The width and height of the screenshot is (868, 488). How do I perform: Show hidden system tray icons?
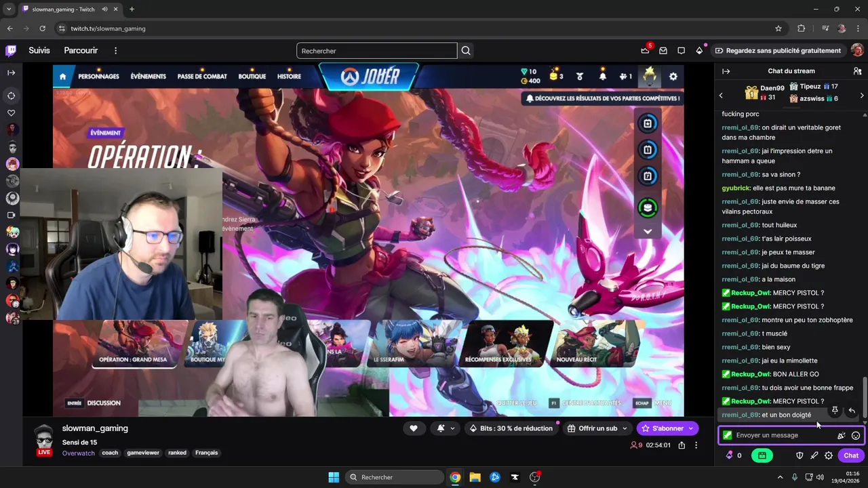[x=780, y=477]
